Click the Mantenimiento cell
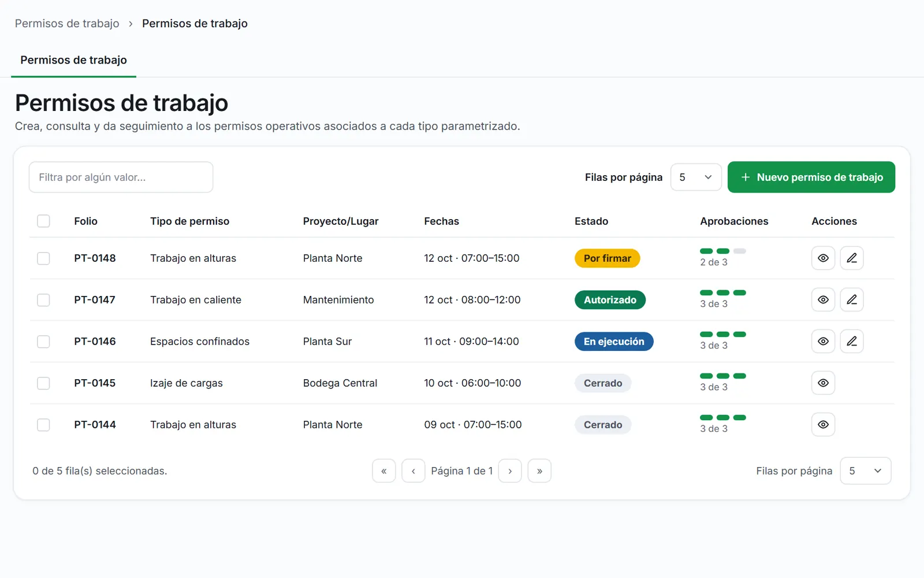The image size is (924, 578). click(338, 300)
